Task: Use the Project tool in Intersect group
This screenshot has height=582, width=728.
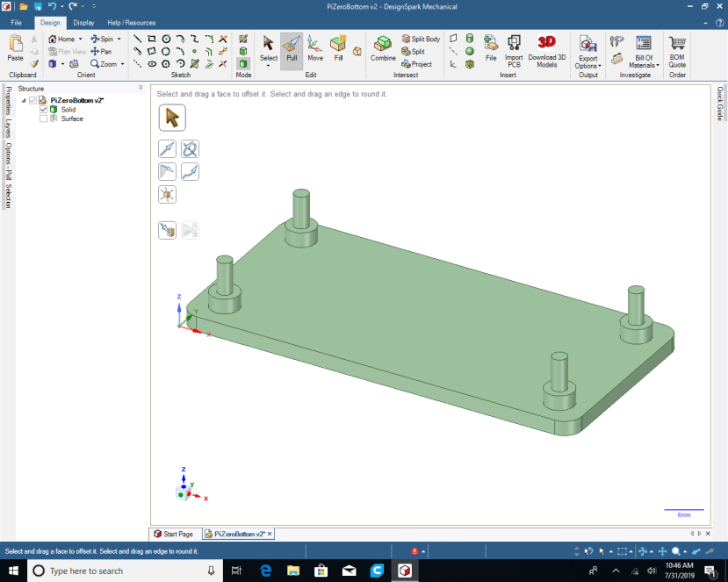Action: click(x=417, y=64)
